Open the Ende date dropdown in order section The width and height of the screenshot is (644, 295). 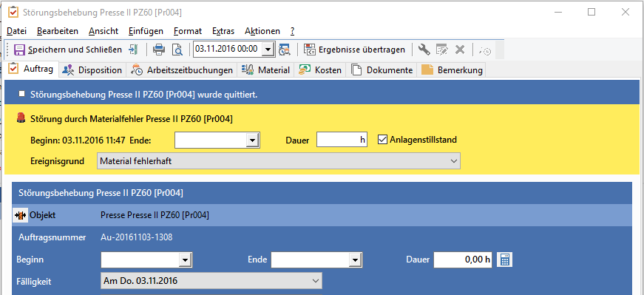355,260
